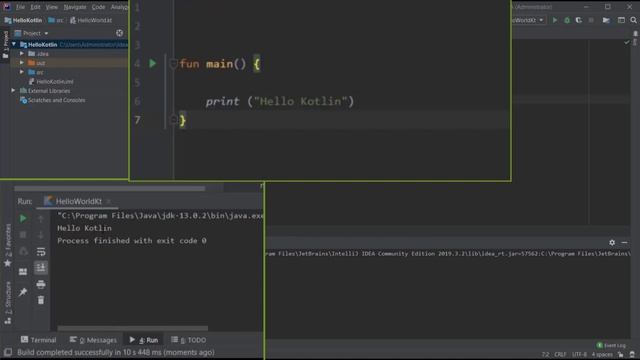
Task: Click Run with Coverage icon in toolbar
Action: tap(579, 20)
